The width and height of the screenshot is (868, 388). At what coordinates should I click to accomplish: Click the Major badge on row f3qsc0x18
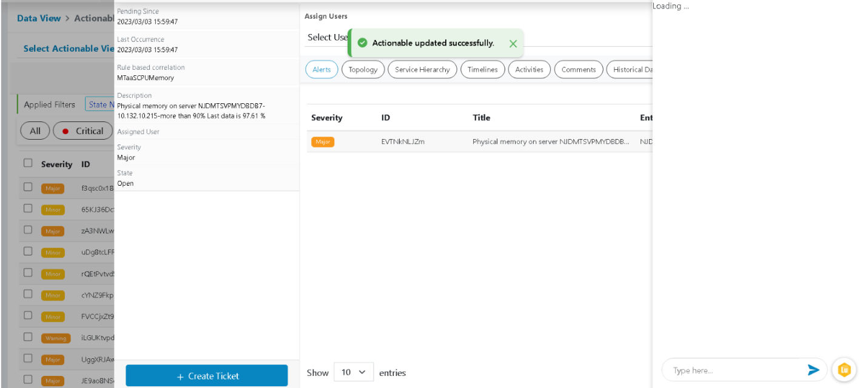click(x=53, y=188)
